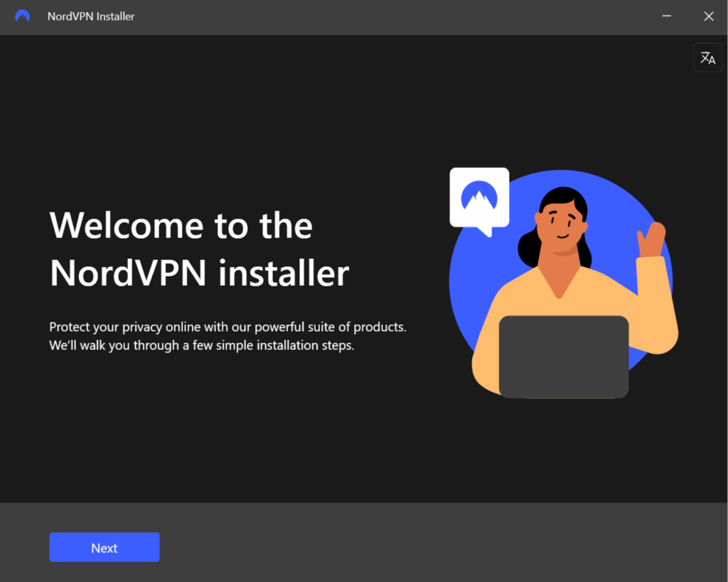Advance to the next installation step

click(x=104, y=547)
